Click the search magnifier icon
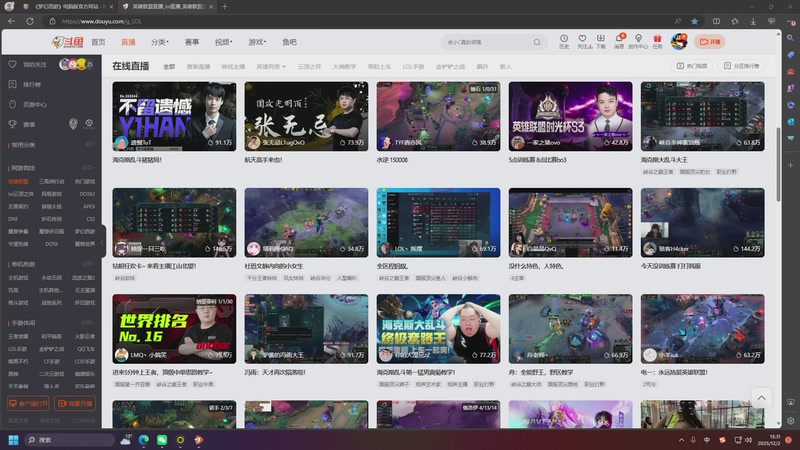 pos(537,42)
